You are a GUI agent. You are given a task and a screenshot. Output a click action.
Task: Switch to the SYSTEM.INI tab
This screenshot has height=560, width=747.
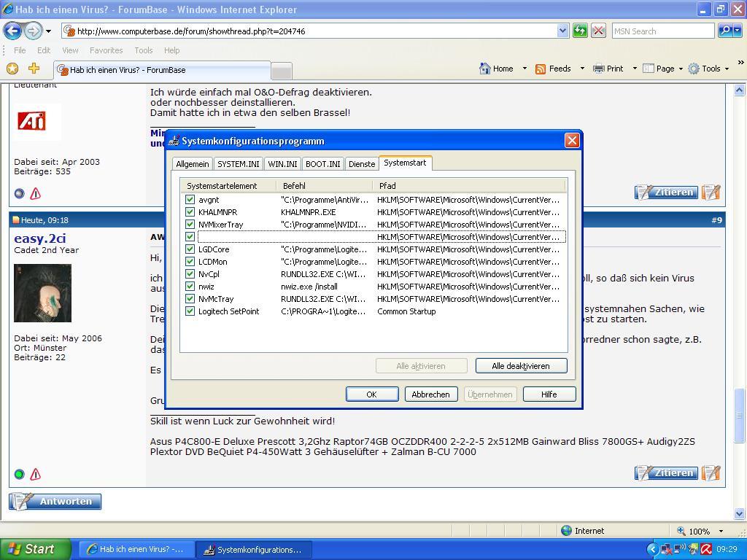[x=239, y=164]
